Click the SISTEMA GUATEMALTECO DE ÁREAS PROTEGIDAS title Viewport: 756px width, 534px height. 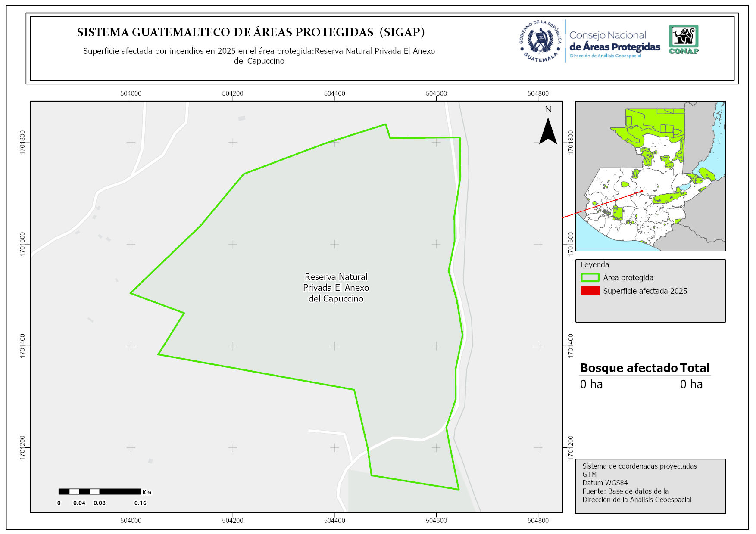pyautogui.click(x=251, y=32)
